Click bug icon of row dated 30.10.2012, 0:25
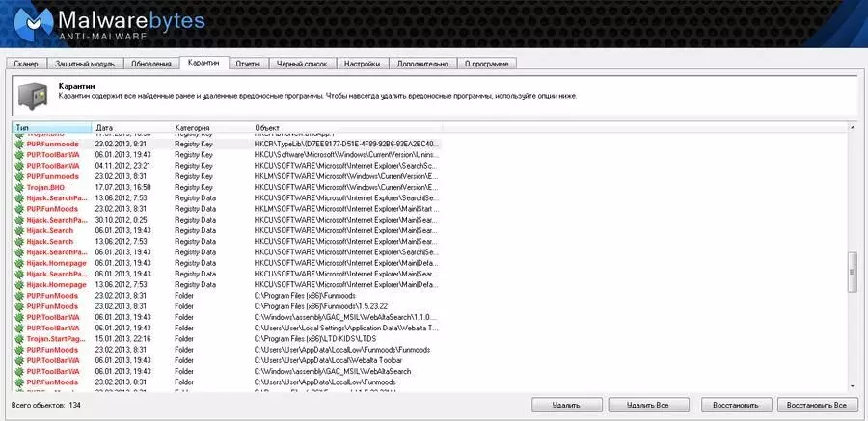868x421 pixels. pos(19,220)
